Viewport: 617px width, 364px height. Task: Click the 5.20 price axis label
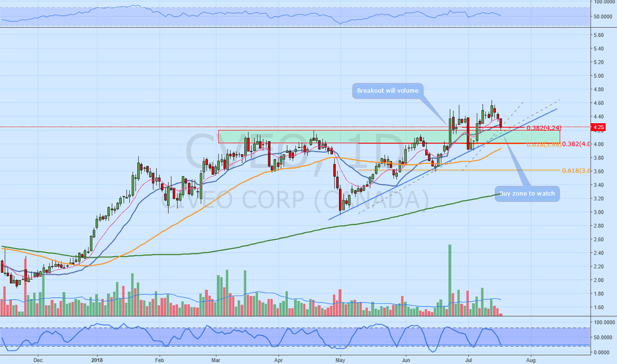coord(598,62)
